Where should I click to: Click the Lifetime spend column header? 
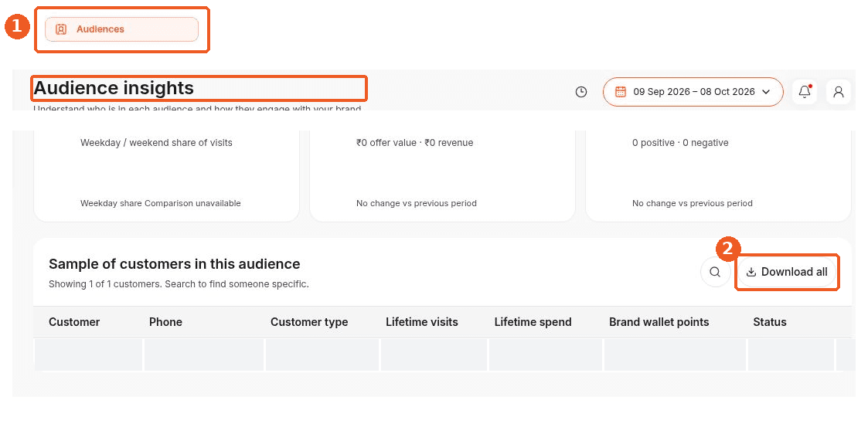tap(533, 322)
